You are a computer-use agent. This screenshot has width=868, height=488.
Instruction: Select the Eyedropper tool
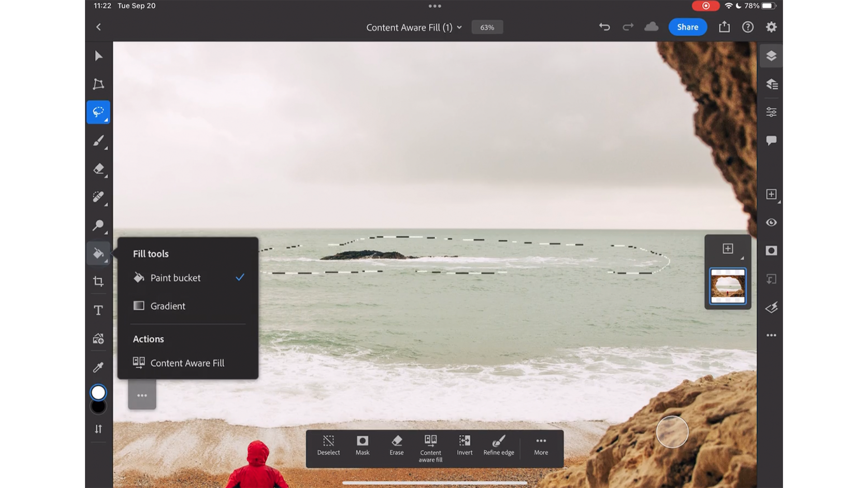[98, 366]
